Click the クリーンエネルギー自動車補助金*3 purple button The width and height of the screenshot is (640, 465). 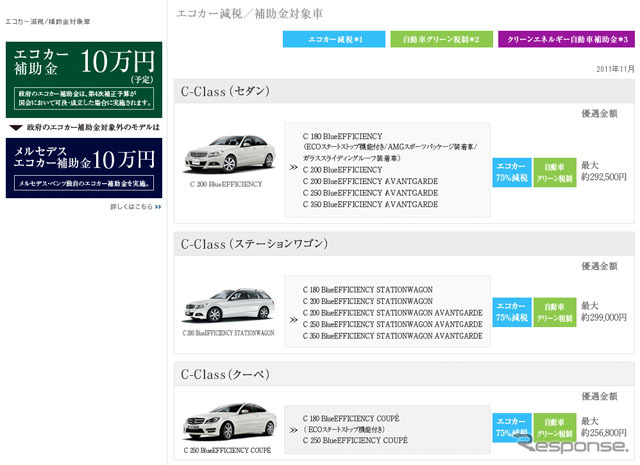click(567, 40)
